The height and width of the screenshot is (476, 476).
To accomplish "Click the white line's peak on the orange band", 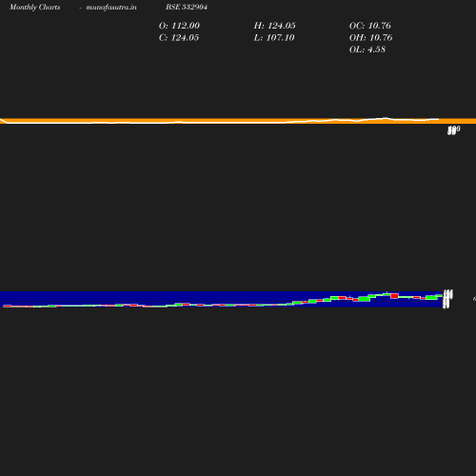I will (x=385, y=118).
